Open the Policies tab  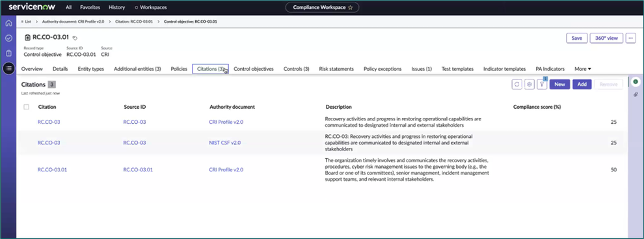(179, 69)
